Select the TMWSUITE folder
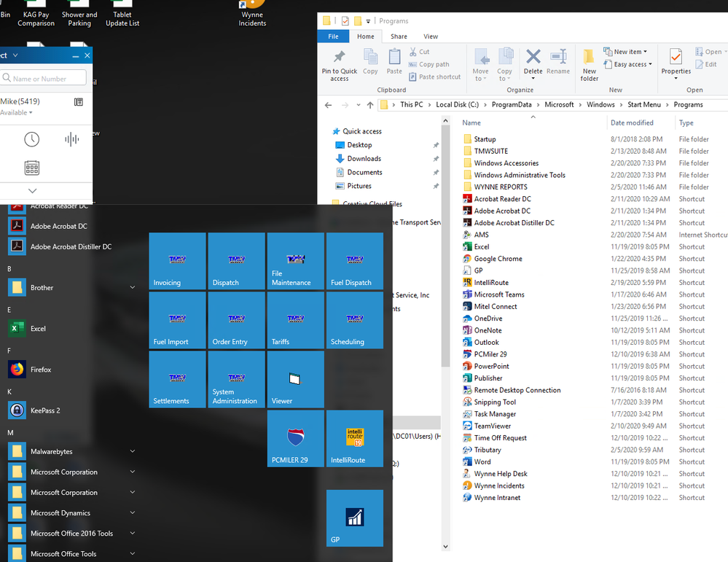Image resolution: width=728 pixels, height=562 pixels. click(490, 151)
